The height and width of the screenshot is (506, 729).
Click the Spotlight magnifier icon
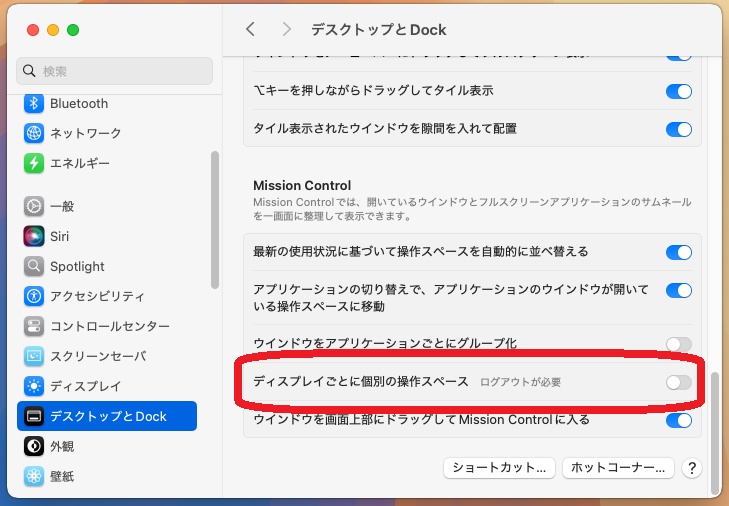[x=33, y=266]
